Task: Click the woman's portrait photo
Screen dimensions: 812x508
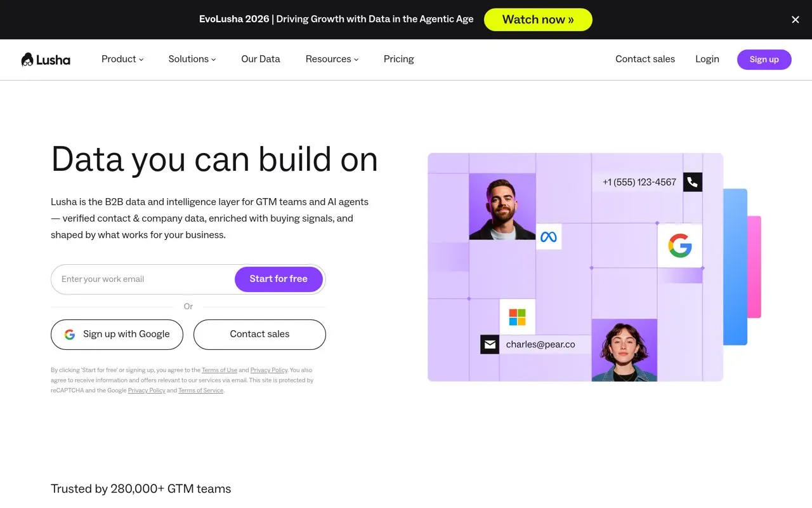Action: click(x=624, y=350)
